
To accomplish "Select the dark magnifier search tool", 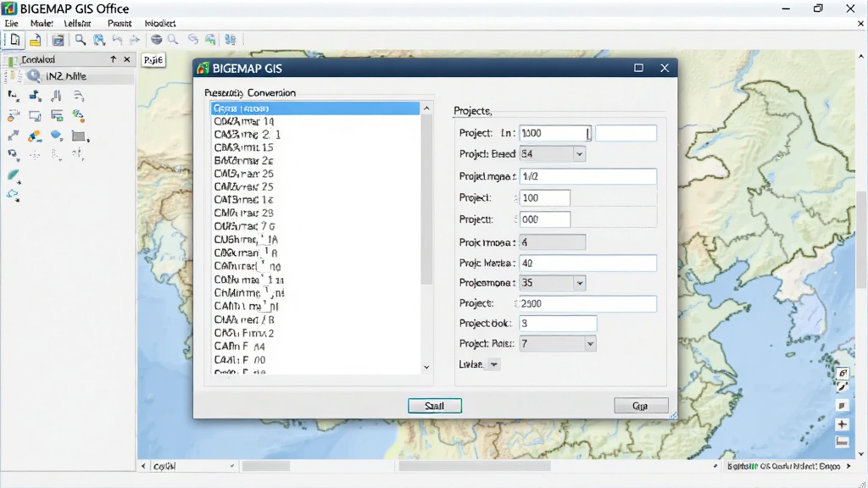I will pyautogui.click(x=81, y=40).
